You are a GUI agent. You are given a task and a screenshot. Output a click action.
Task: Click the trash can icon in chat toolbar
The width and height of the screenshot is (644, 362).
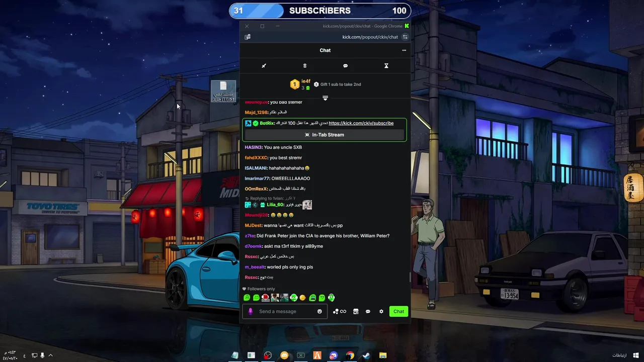(304, 66)
